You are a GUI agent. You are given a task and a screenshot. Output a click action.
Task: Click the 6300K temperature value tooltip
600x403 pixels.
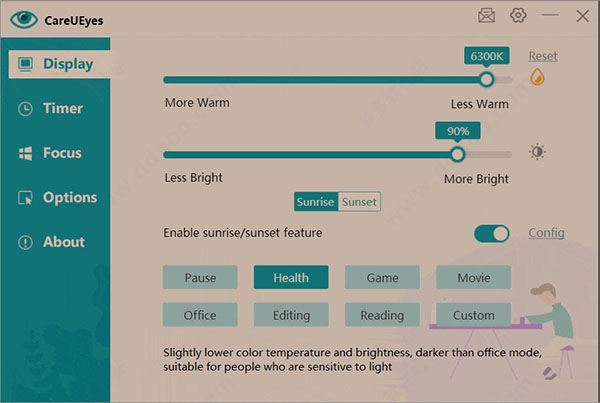487,56
